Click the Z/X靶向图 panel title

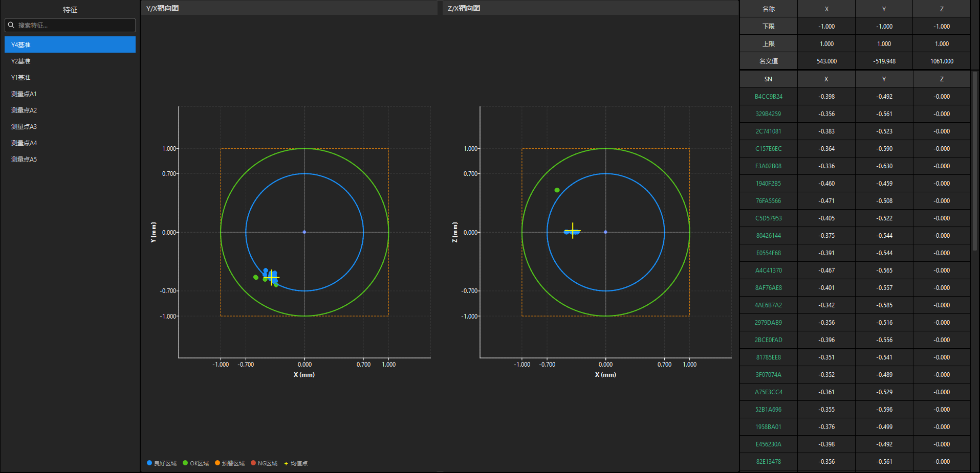coord(464,8)
